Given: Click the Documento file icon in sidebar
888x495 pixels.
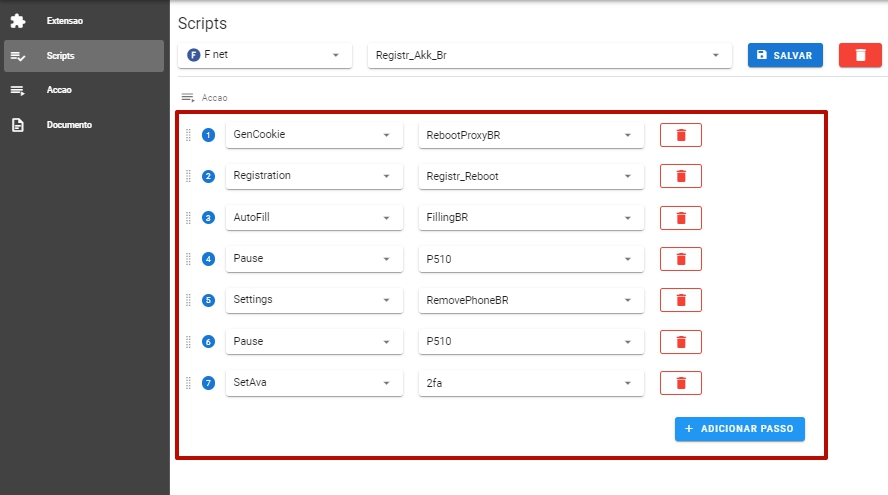Looking at the screenshot, I should [18, 125].
